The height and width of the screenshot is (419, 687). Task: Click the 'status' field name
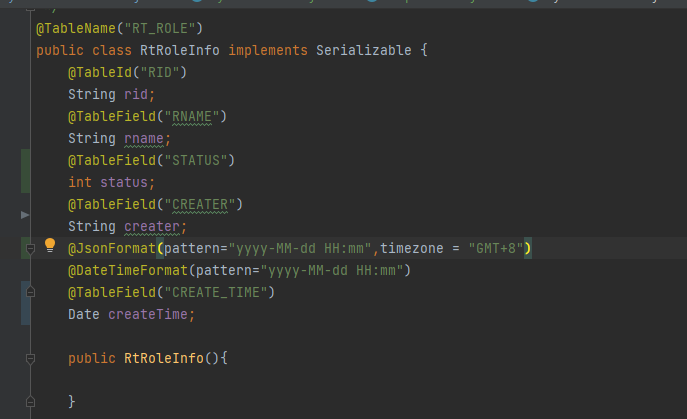coord(124,182)
